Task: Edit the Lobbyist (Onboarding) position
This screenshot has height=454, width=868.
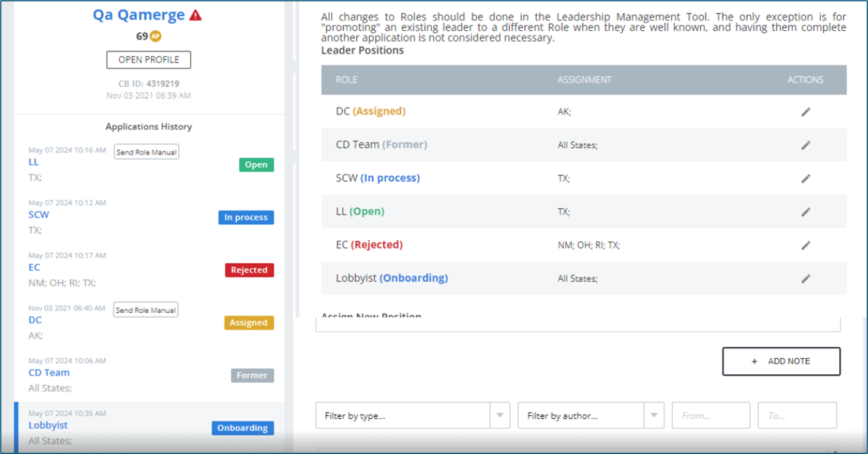Action: tap(805, 279)
